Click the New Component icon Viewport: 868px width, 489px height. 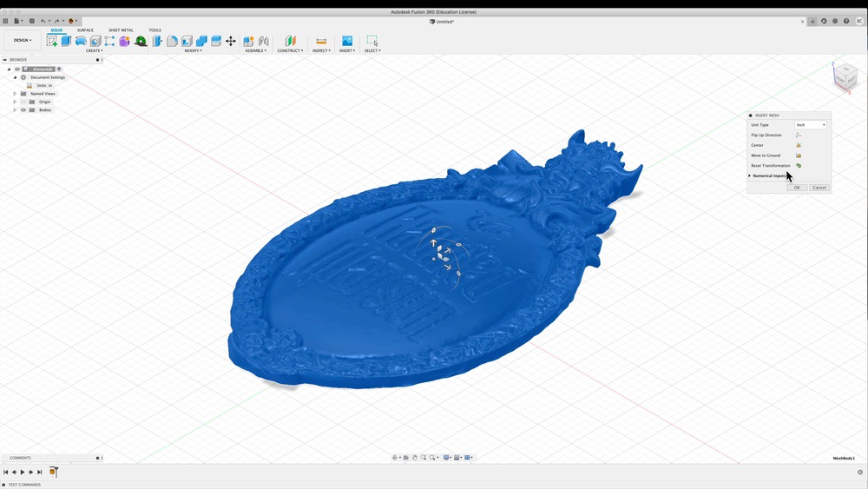pos(248,41)
